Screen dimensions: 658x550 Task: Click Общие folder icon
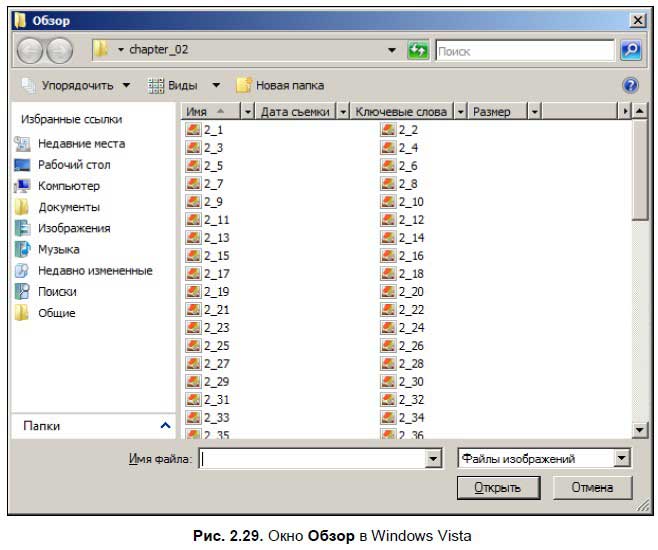tap(22, 313)
